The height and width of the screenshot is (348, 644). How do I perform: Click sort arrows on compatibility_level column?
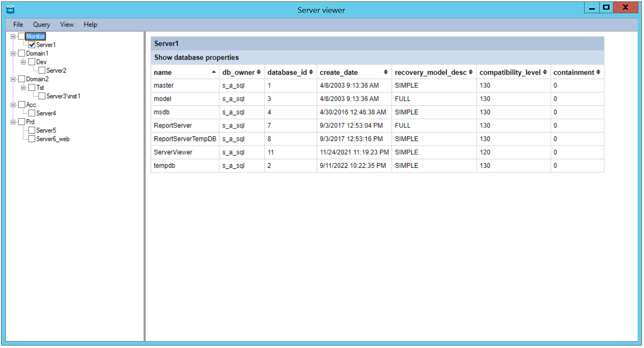(x=545, y=72)
